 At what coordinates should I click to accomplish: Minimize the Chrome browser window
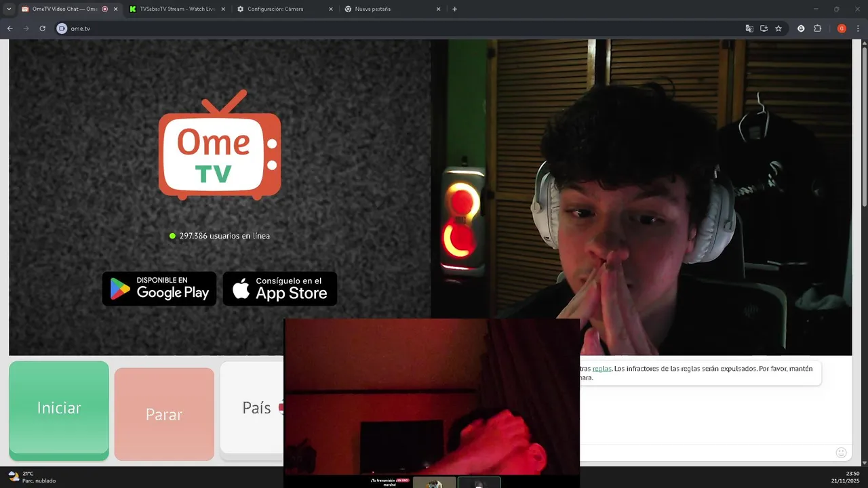coord(814,9)
